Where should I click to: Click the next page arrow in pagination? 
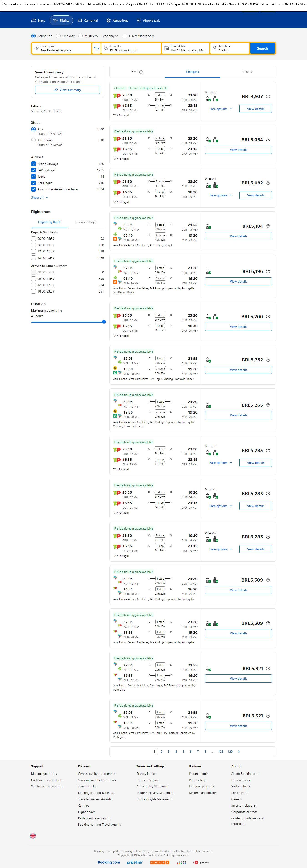click(x=239, y=751)
